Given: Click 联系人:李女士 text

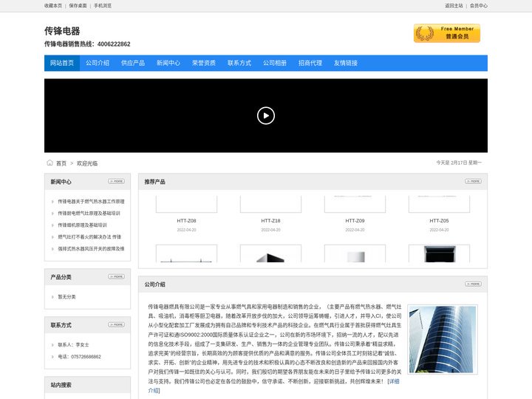Looking at the screenshot, I should (x=73, y=345).
